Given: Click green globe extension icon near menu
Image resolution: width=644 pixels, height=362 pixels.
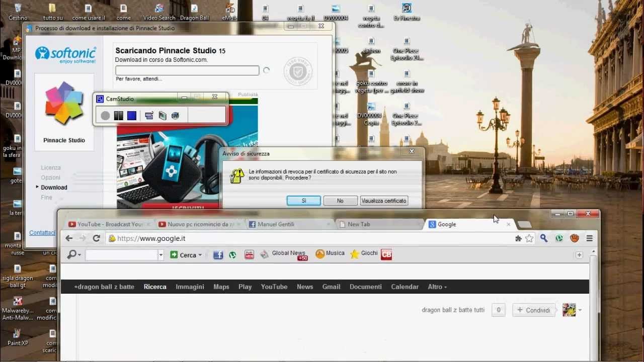Looking at the screenshot, I should (559, 238).
